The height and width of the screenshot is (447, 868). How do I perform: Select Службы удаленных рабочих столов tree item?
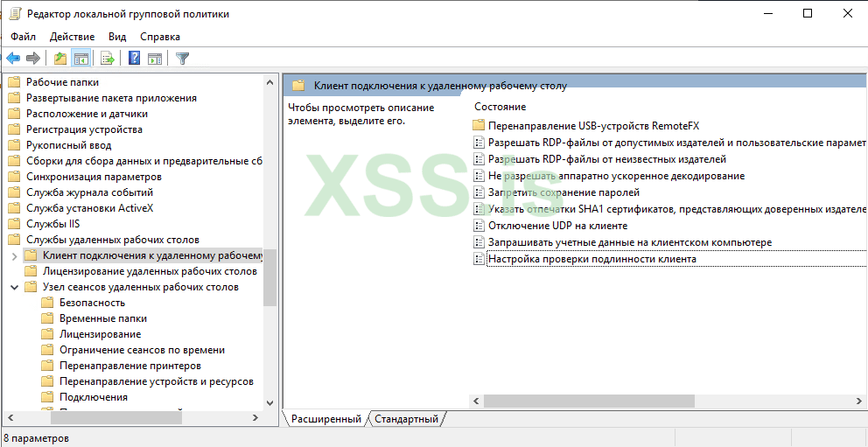[113, 240]
